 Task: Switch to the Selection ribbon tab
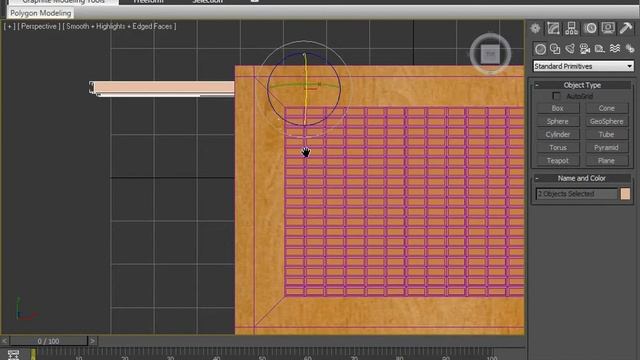click(207, 2)
